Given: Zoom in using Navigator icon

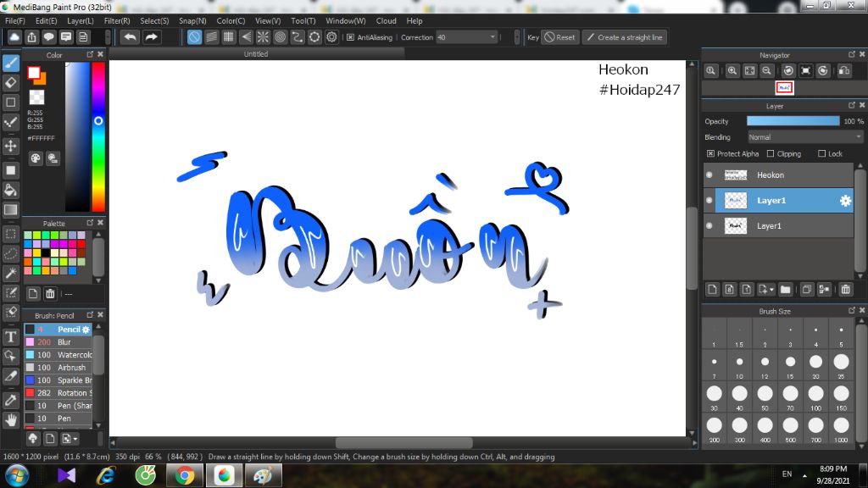Looking at the screenshot, I should coord(732,71).
